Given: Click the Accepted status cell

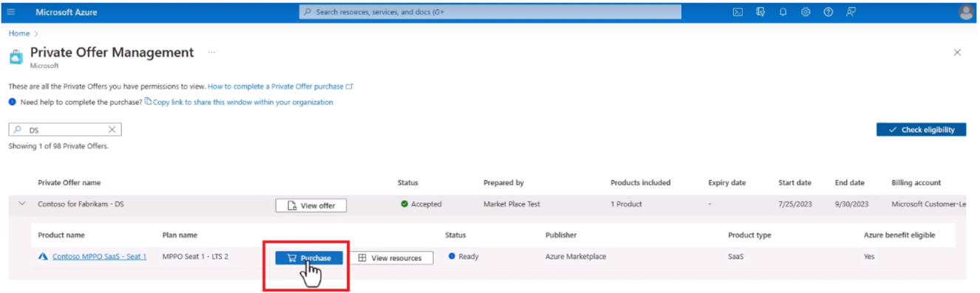Looking at the screenshot, I should point(421,204).
